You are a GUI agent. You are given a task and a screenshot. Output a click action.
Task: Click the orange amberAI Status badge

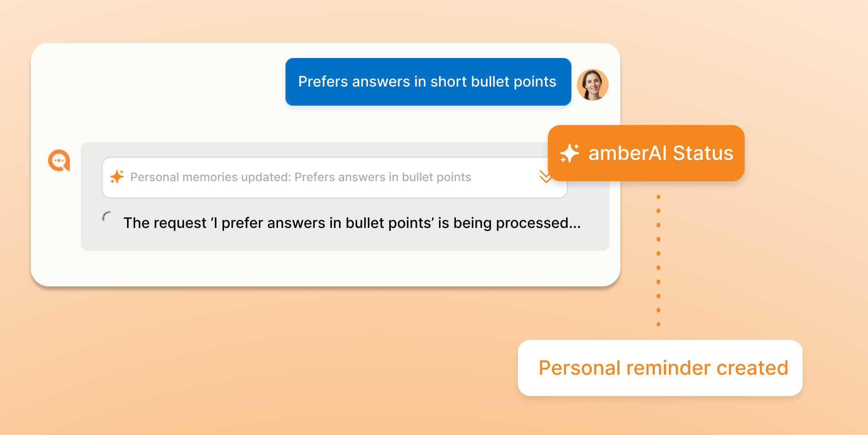[646, 153]
